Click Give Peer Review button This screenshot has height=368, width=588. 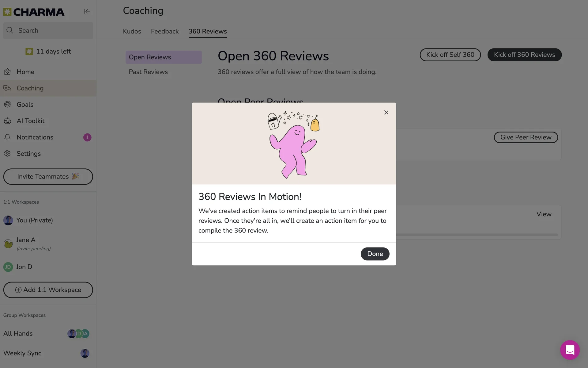coord(526,137)
